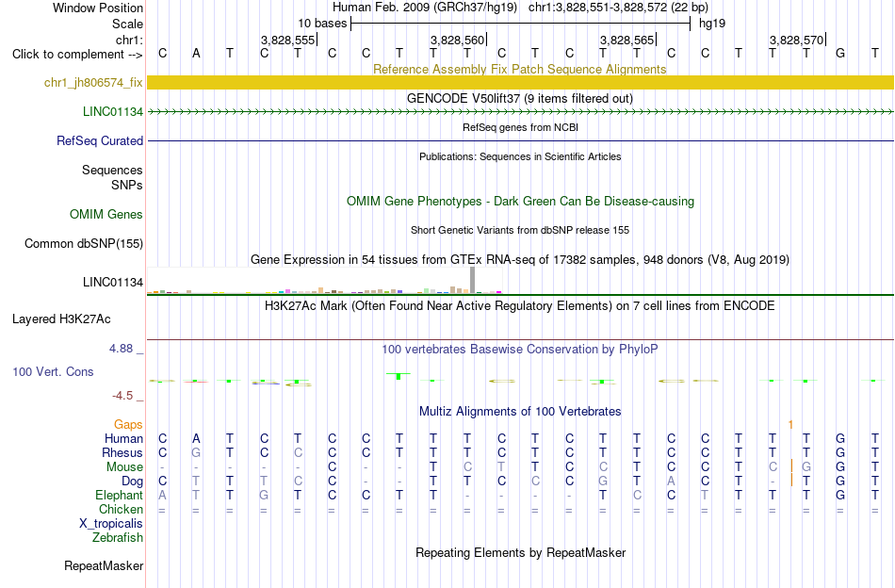
Task: Click the -4.5 PhyloP lower scale value
Action: coord(122,395)
